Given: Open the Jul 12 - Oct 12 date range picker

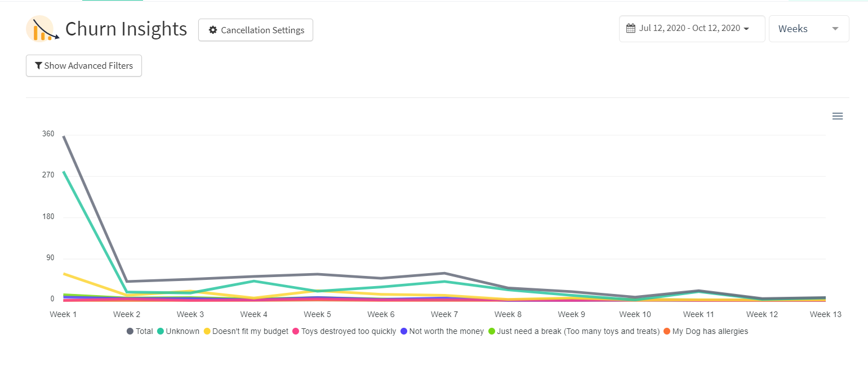Looking at the screenshot, I should (x=692, y=29).
